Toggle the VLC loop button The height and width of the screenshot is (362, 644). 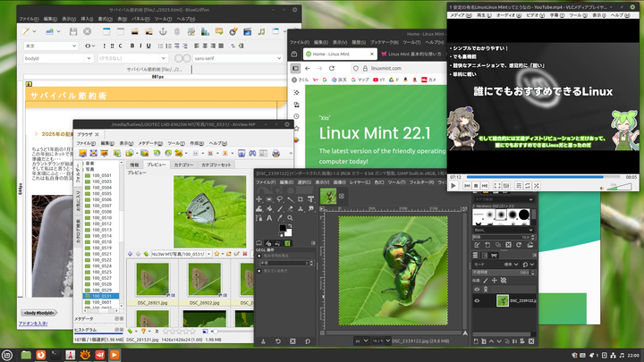point(528,186)
